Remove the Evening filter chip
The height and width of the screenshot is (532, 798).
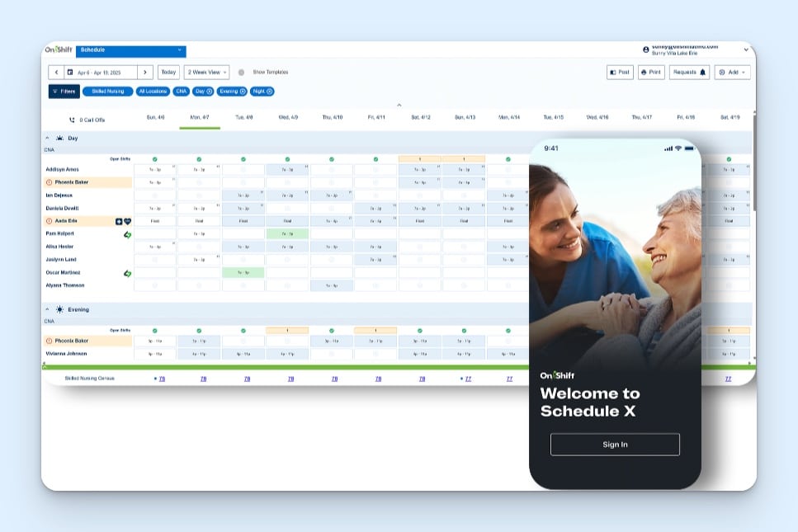coord(243,92)
